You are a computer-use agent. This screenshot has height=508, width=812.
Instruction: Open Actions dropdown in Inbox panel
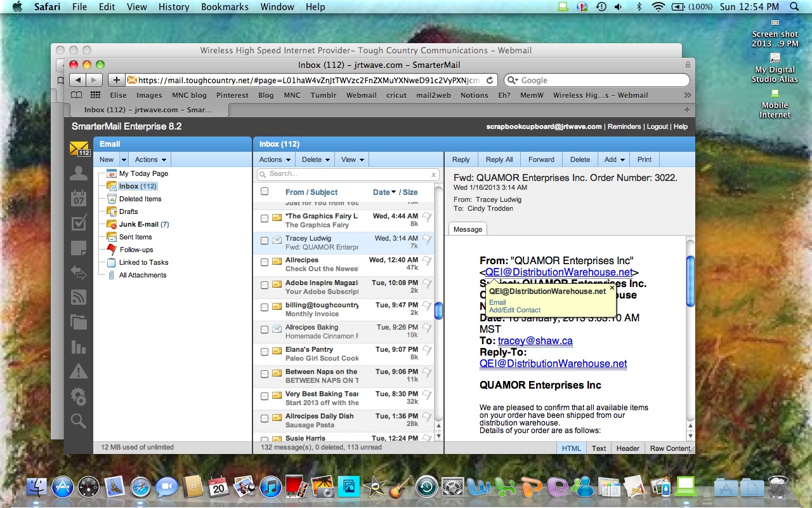pos(275,160)
